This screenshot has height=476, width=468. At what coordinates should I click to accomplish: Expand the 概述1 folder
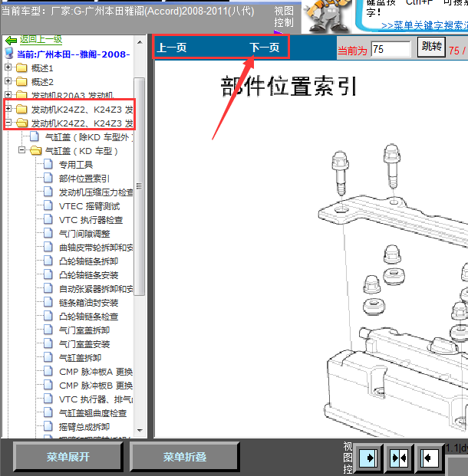pos(8,67)
